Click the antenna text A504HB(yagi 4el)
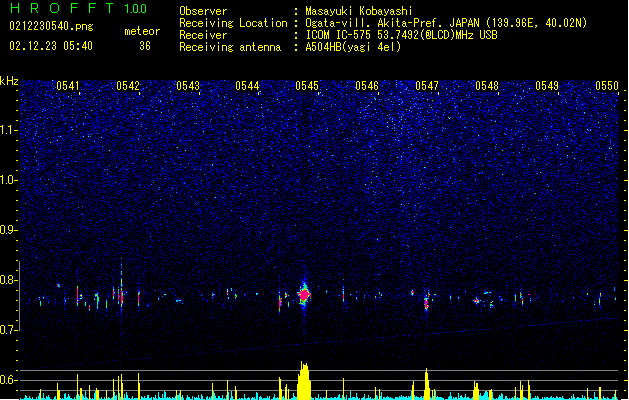Screen dimensions: 629x400 pos(353,47)
